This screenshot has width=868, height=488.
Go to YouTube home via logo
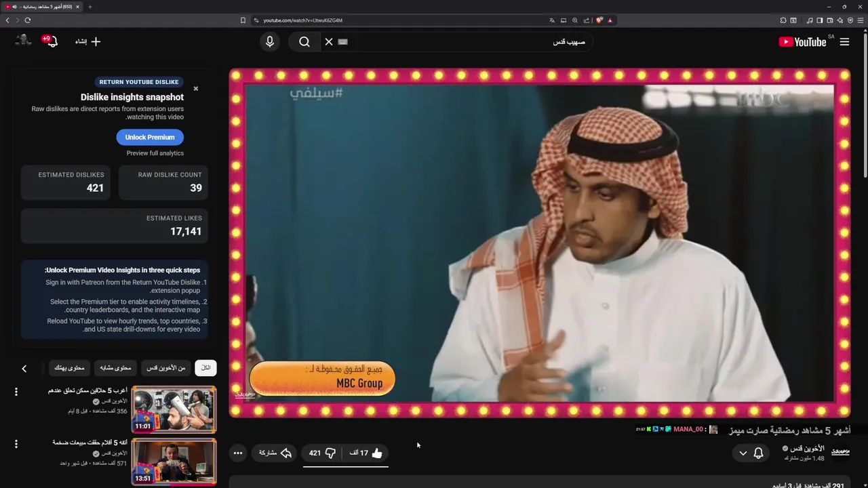pos(802,42)
